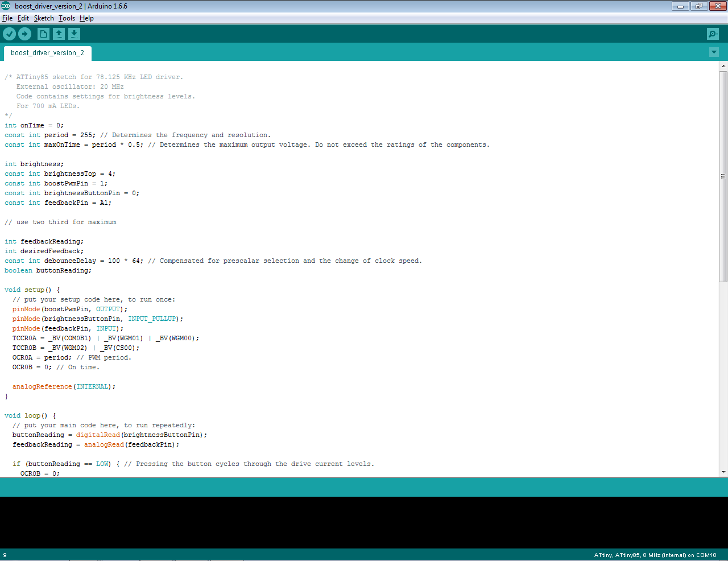728x561 pixels.
Task: Restore down the Arduino window
Action: [x=698, y=6]
